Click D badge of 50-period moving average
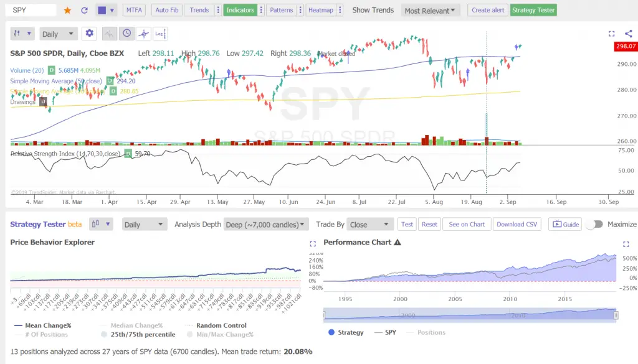638x364 pixels. coord(110,81)
